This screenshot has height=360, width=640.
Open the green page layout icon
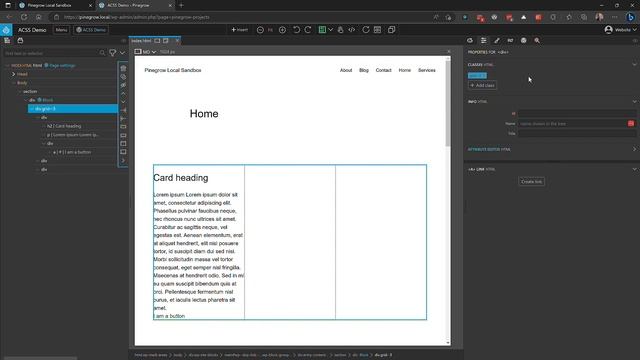(x=322, y=30)
